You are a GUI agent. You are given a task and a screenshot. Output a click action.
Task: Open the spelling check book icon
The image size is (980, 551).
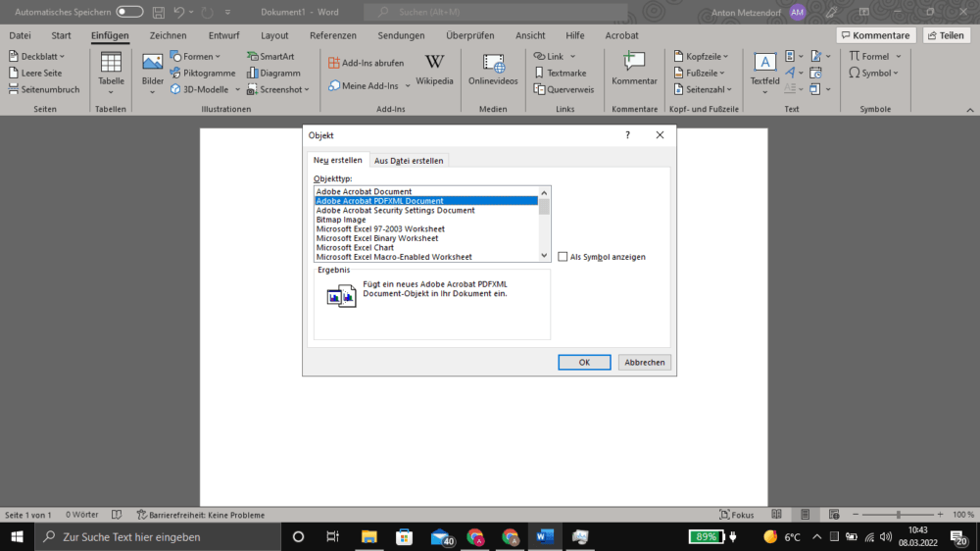click(x=117, y=515)
